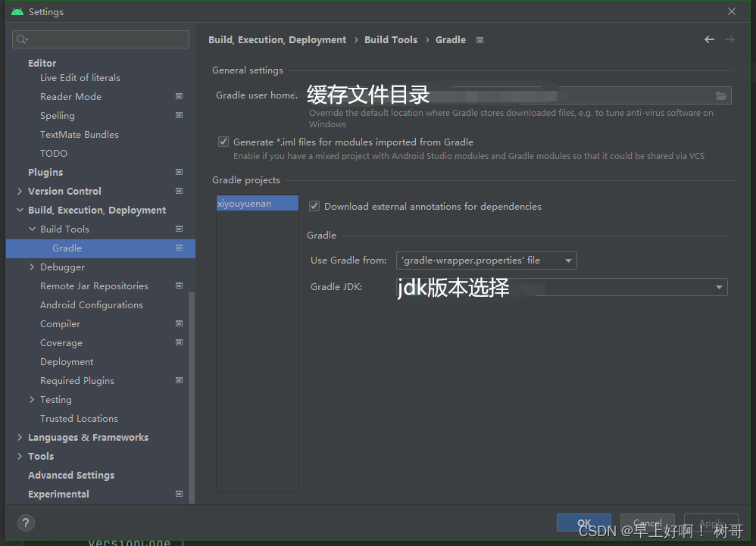Select Live Edit of literals in sidebar
Viewport: 756px width, 546px height.
tap(80, 77)
